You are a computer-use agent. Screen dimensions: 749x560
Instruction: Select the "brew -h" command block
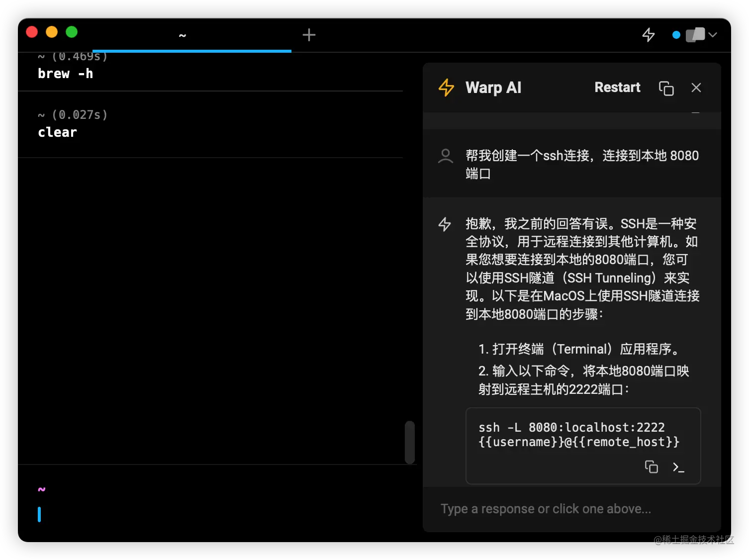(x=210, y=72)
